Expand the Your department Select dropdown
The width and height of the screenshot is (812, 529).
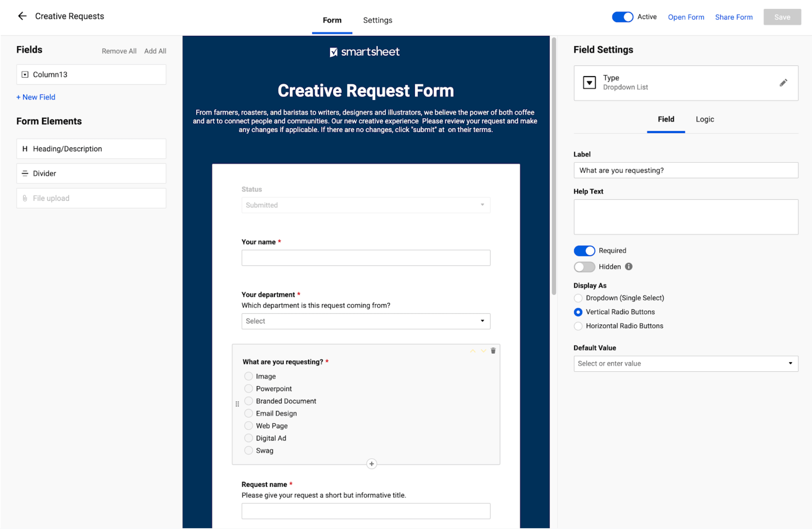365,321
